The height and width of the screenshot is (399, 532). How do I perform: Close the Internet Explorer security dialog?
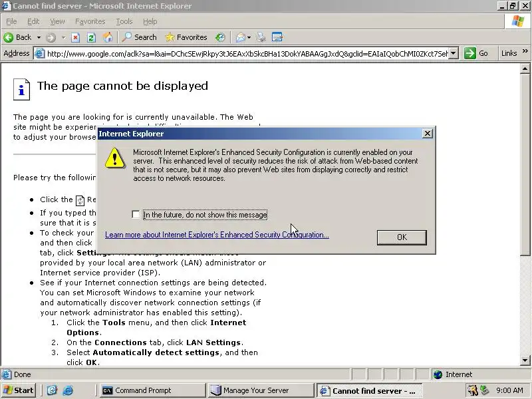coord(427,134)
